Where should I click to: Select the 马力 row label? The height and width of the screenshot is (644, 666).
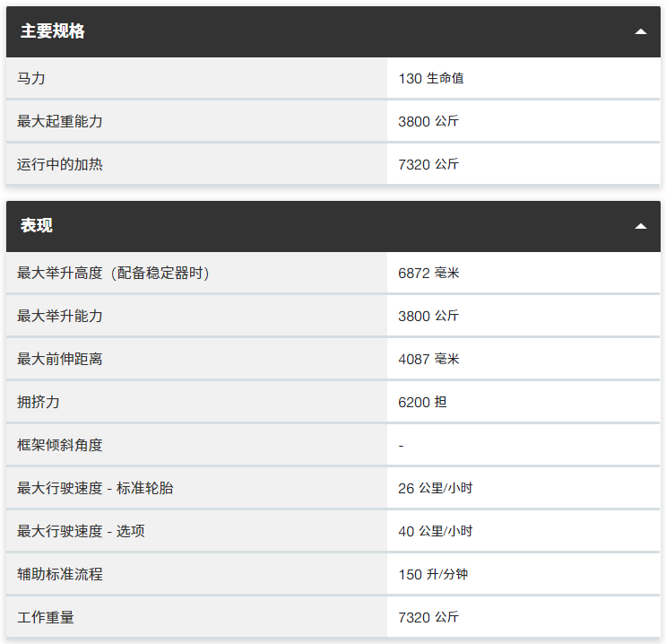tap(31, 78)
